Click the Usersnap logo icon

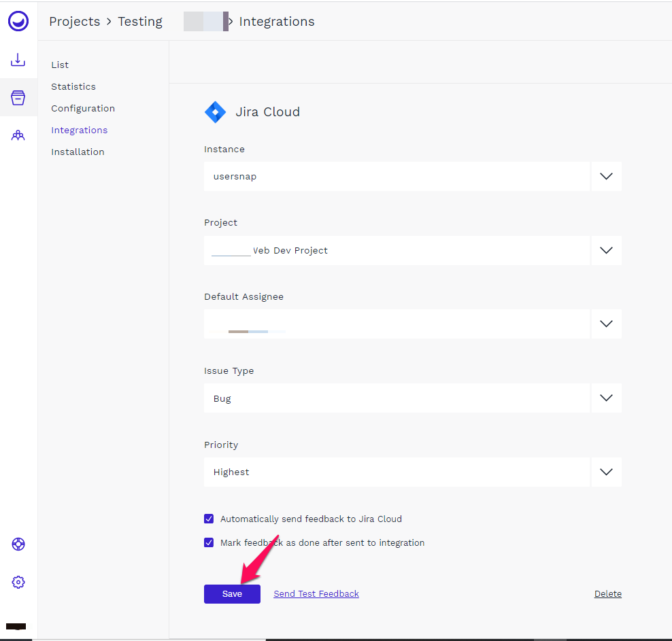click(x=18, y=21)
